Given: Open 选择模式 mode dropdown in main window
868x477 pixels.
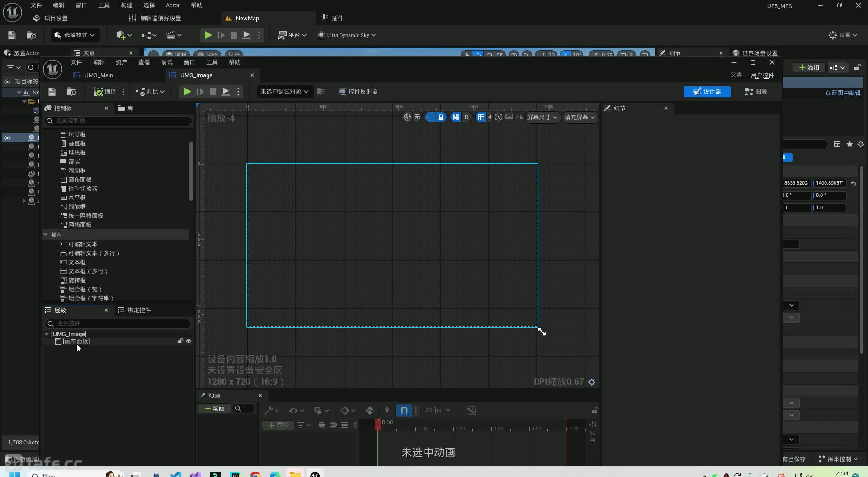Looking at the screenshot, I should pyautogui.click(x=75, y=35).
